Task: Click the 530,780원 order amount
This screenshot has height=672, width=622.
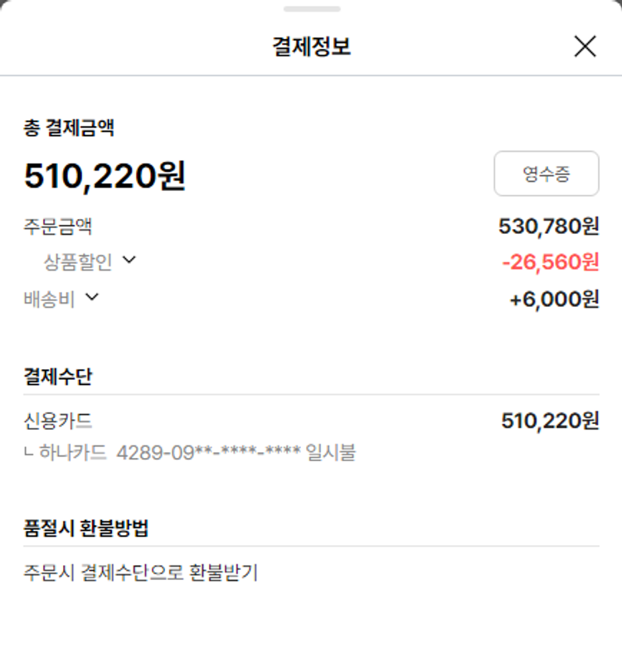Action: point(548,226)
